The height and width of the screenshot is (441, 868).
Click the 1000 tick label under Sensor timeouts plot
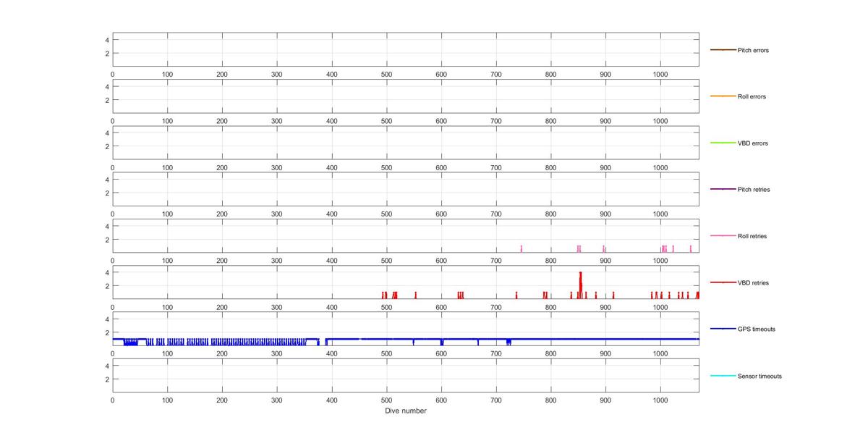(x=660, y=399)
